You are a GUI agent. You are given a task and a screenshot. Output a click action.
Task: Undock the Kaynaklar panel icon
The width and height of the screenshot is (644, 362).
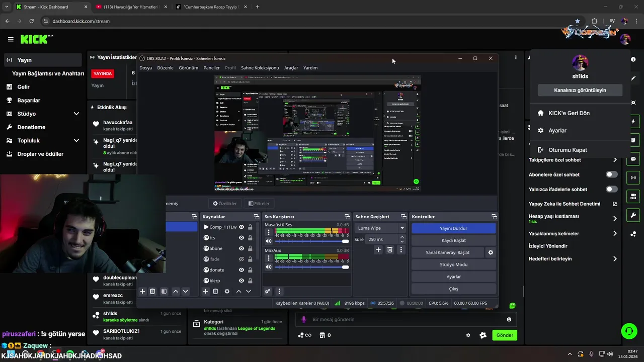click(256, 217)
